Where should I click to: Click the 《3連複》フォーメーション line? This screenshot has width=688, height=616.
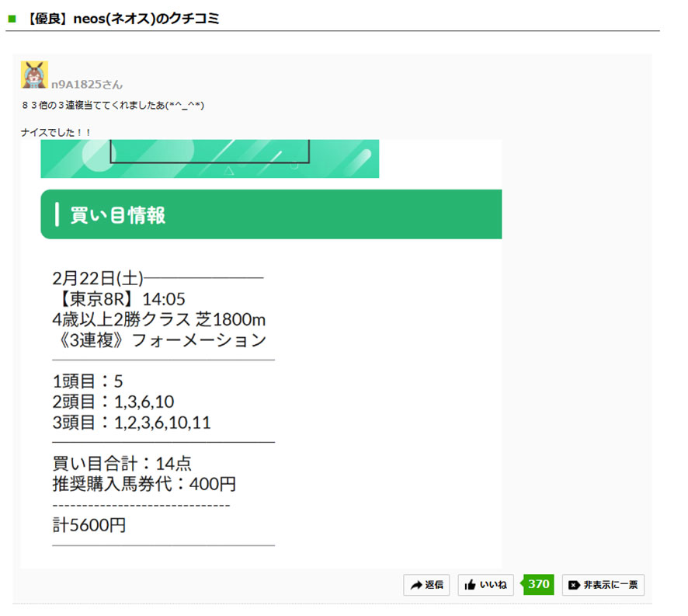click(159, 340)
